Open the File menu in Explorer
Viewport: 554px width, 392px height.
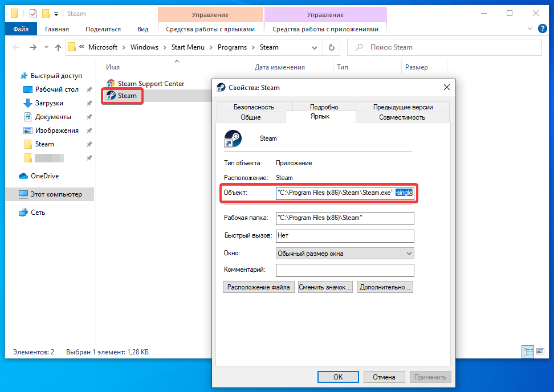21,29
